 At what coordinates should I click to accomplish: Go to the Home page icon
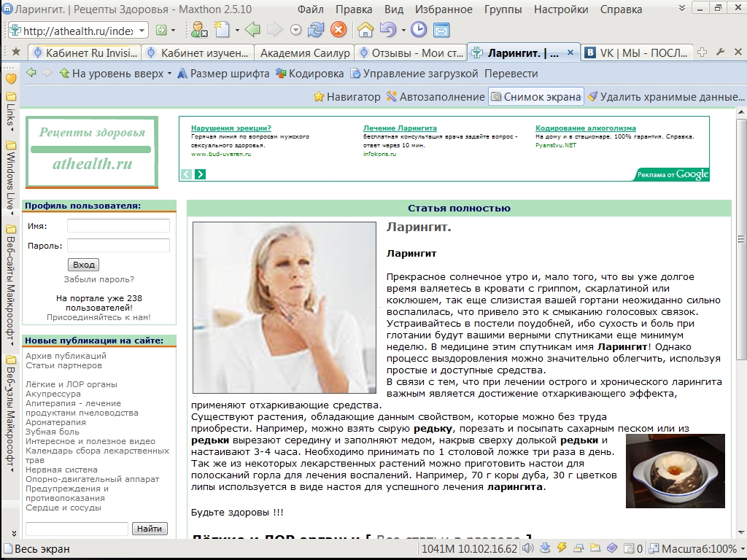pyautogui.click(x=365, y=30)
